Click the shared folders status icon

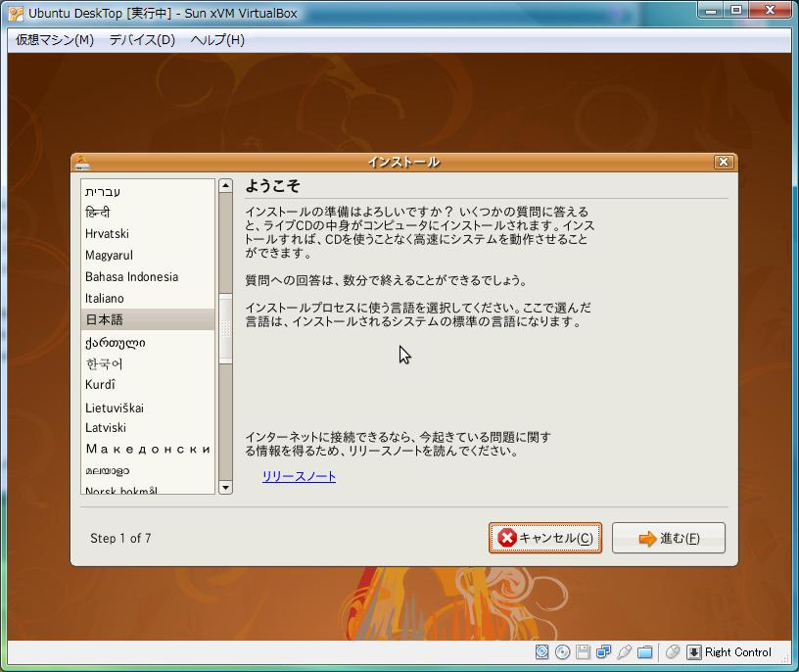645,651
